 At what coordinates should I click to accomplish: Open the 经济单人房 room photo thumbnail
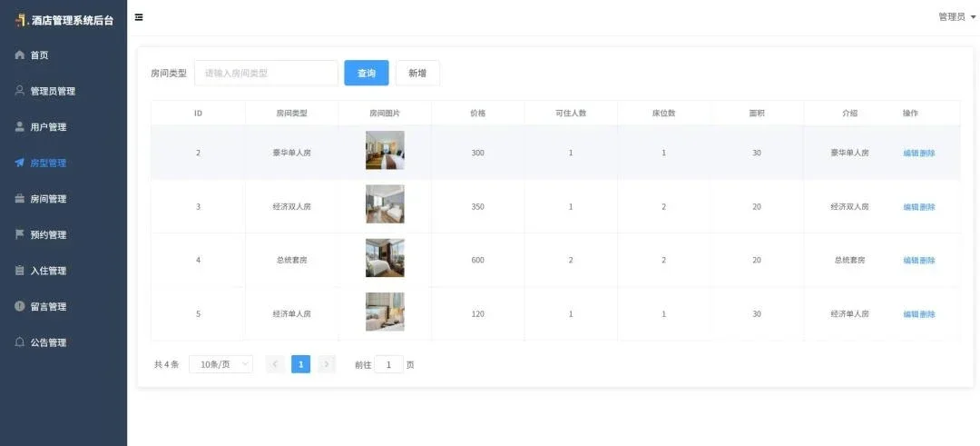click(385, 312)
